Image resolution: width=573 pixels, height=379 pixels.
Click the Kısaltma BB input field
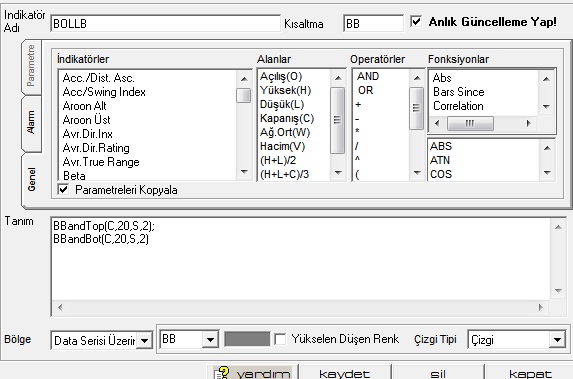pyautogui.click(x=373, y=23)
